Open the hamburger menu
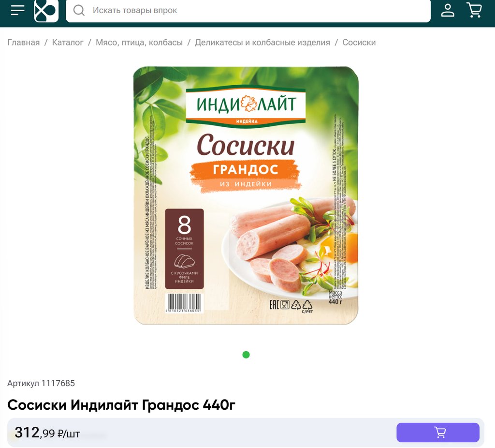495x448 pixels. click(x=18, y=11)
